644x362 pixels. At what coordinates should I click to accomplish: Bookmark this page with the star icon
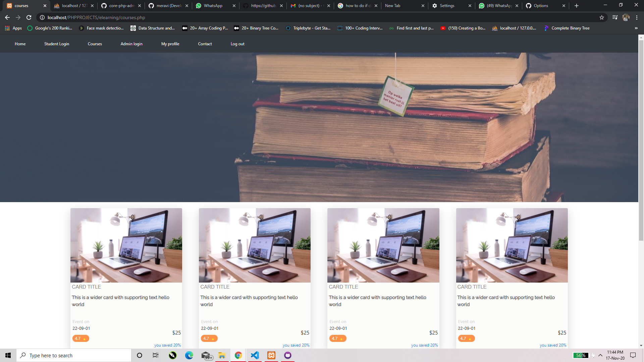click(x=602, y=17)
